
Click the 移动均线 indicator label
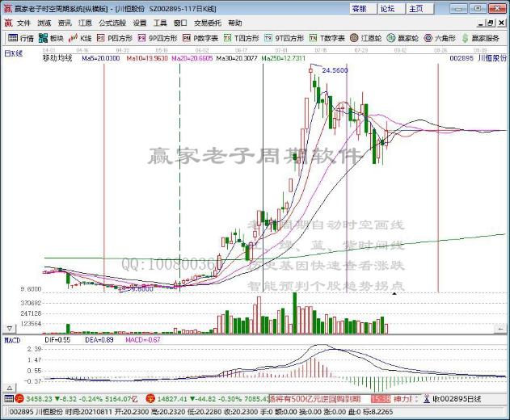[x=57, y=58]
